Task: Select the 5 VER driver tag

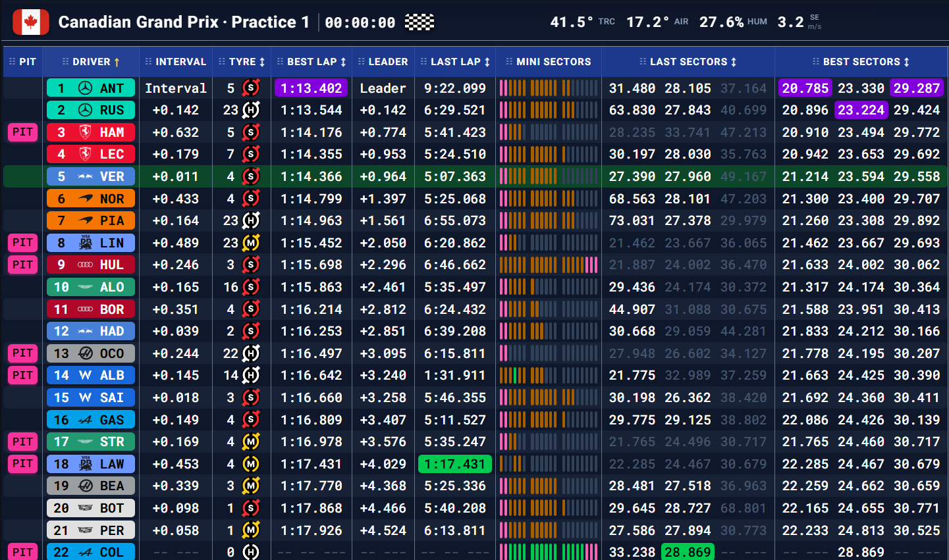Action: (x=91, y=176)
